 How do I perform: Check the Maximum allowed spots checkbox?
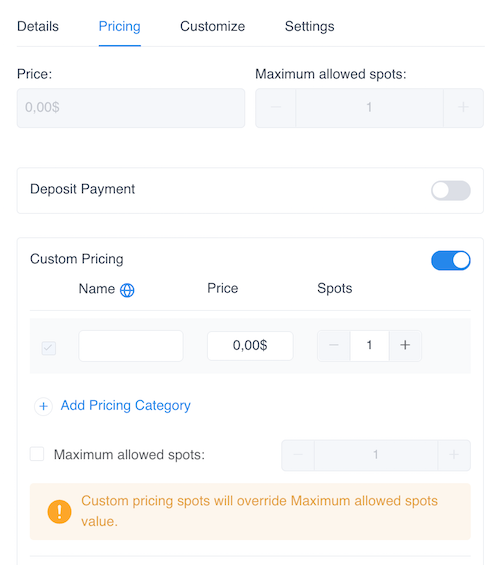(37, 454)
